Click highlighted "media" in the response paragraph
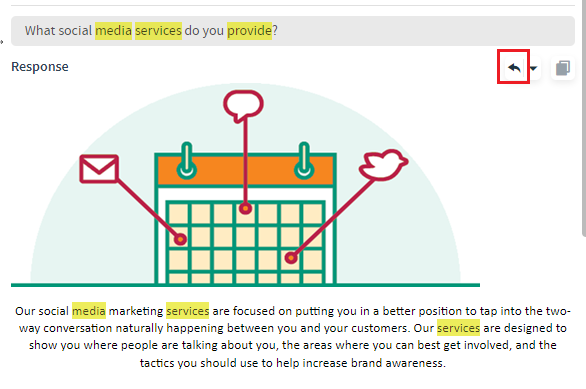Screen dimensions: 586x389 tap(89, 311)
